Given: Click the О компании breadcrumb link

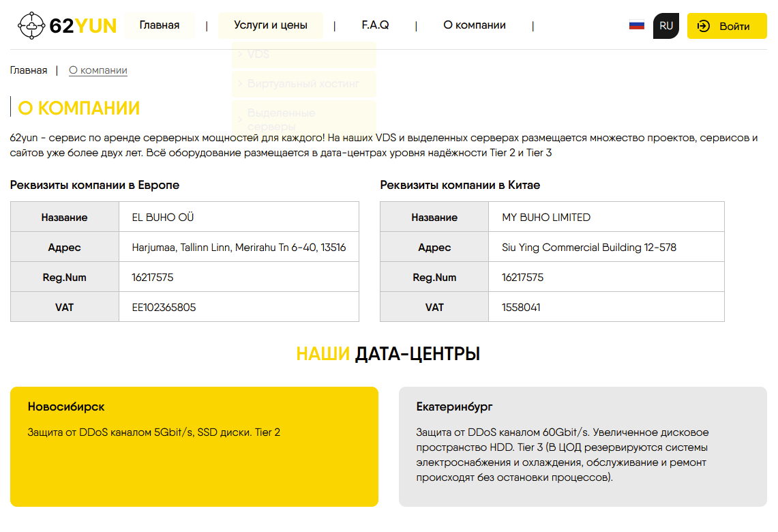Looking at the screenshot, I should (x=98, y=70).
